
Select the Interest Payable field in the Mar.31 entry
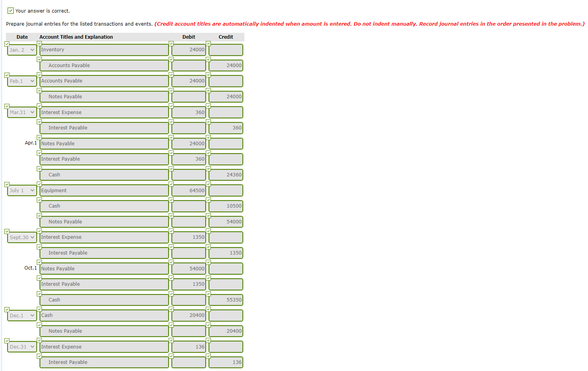tap(104, 128)
